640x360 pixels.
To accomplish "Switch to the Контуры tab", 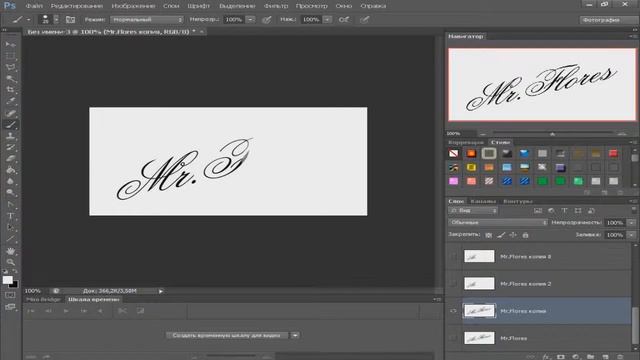I will pyautogui.click(x=518, y=201).
